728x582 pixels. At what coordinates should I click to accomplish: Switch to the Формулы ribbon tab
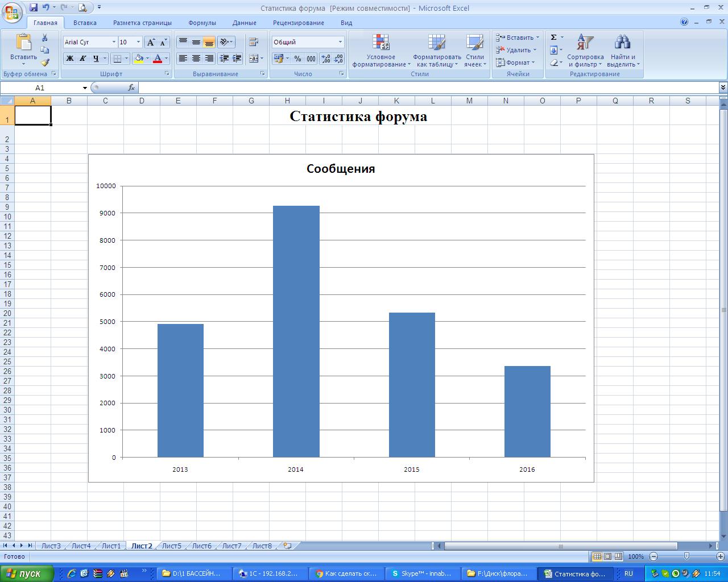point(202,23)
